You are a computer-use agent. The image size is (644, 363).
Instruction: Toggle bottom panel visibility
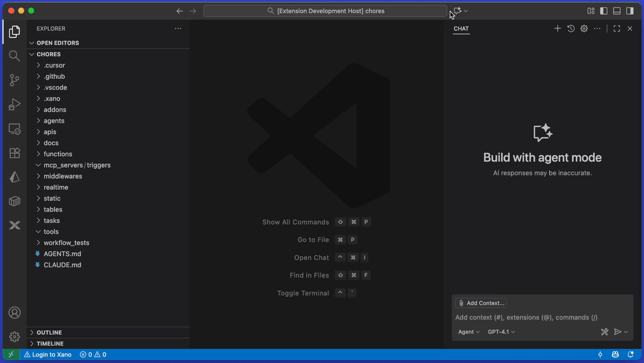617,11
